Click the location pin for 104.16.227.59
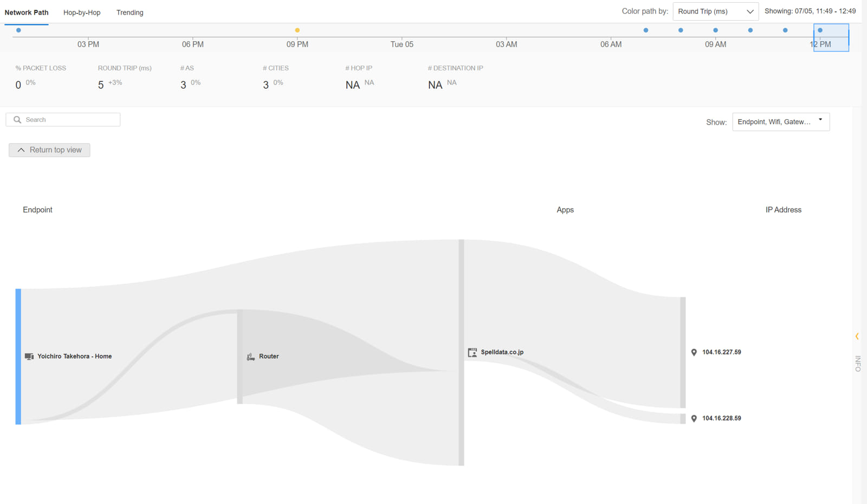867x504 pixels. (x=694, y=352)
